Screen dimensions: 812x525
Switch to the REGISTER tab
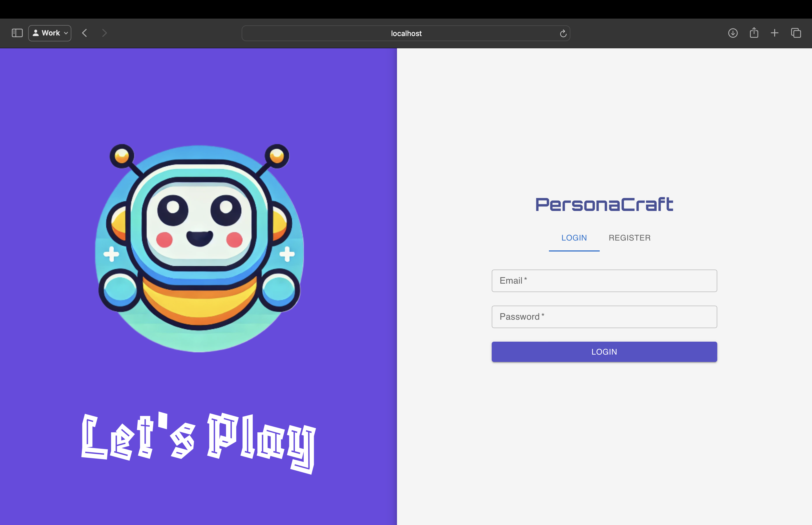pos(630,238)
